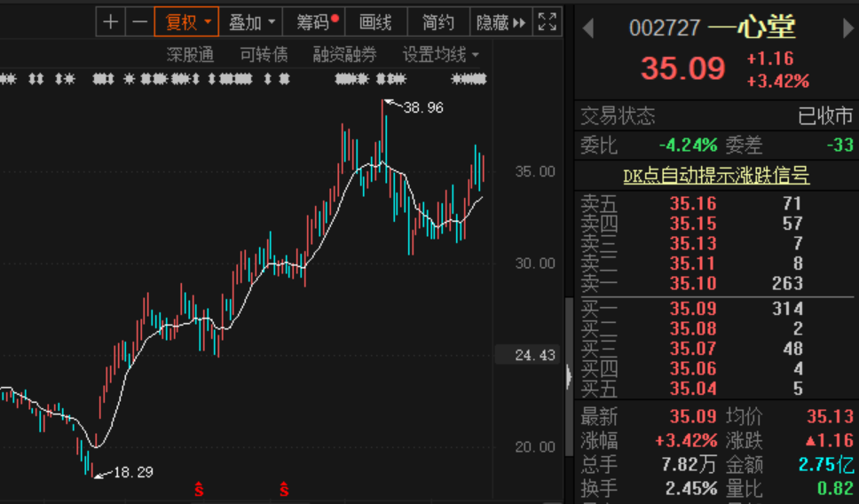Click 卖三 price 35.13
Screen dimensions: 859x504
pos(693,243)
